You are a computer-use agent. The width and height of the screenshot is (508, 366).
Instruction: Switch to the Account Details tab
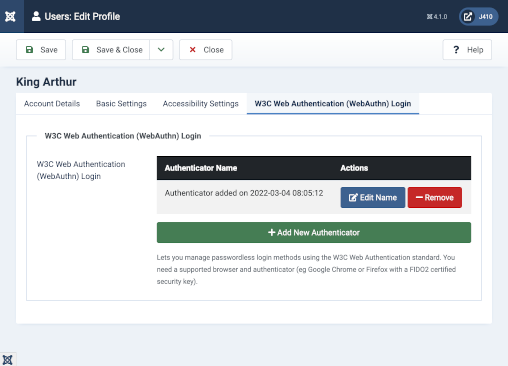[x=52, y=104]
